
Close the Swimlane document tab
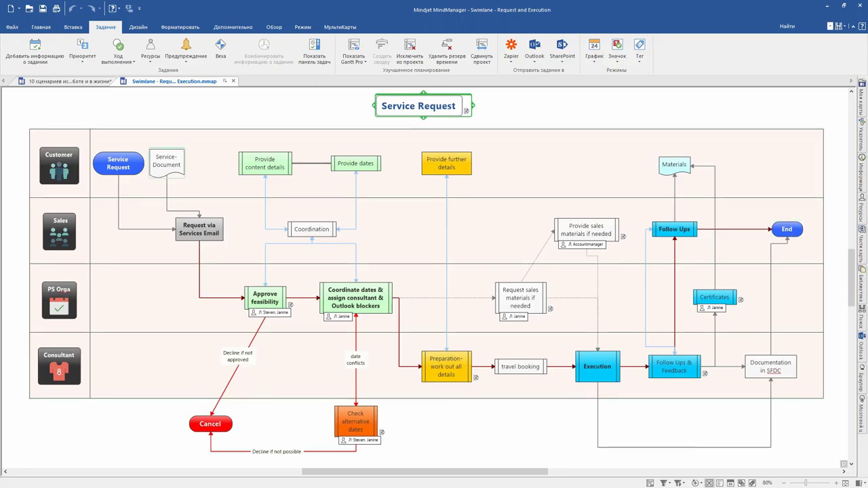[x=233, y=81]
